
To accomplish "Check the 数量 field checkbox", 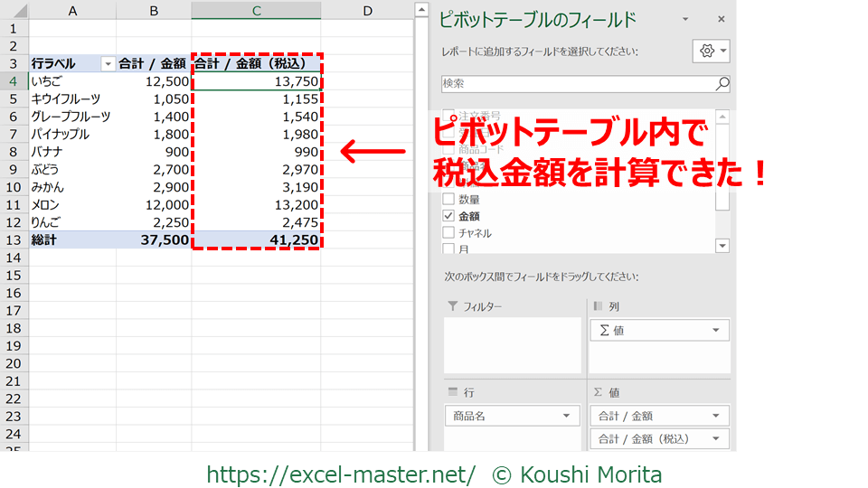I will click(448, 199).
